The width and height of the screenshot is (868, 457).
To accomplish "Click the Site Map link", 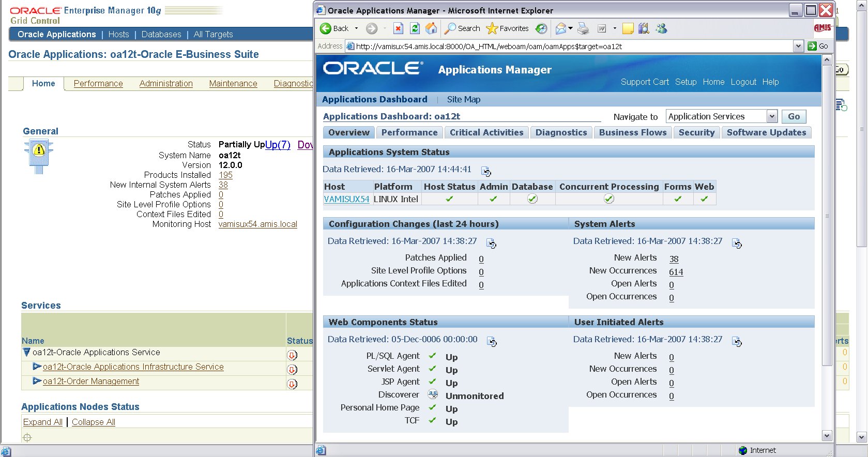I will (464, 99).
